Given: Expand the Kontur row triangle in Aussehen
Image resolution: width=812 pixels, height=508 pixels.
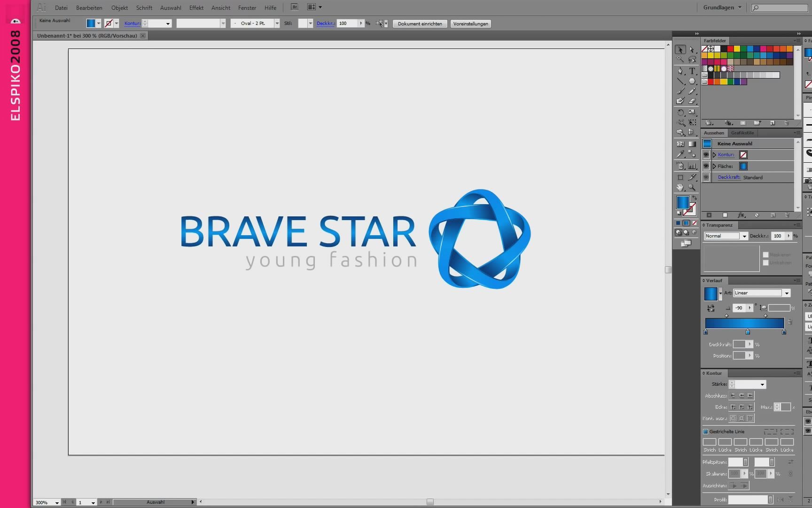Looking at the screenshot, I should (714, 155).
